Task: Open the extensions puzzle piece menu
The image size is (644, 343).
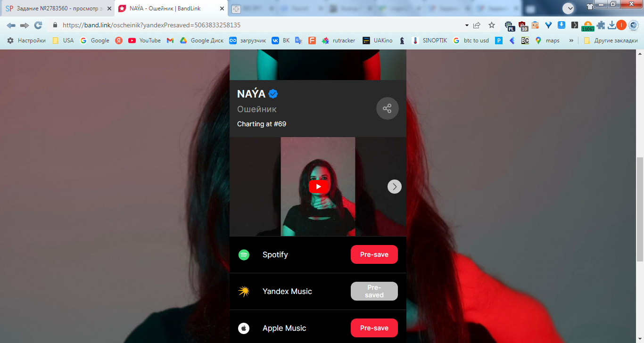Action: click(601, 25)
